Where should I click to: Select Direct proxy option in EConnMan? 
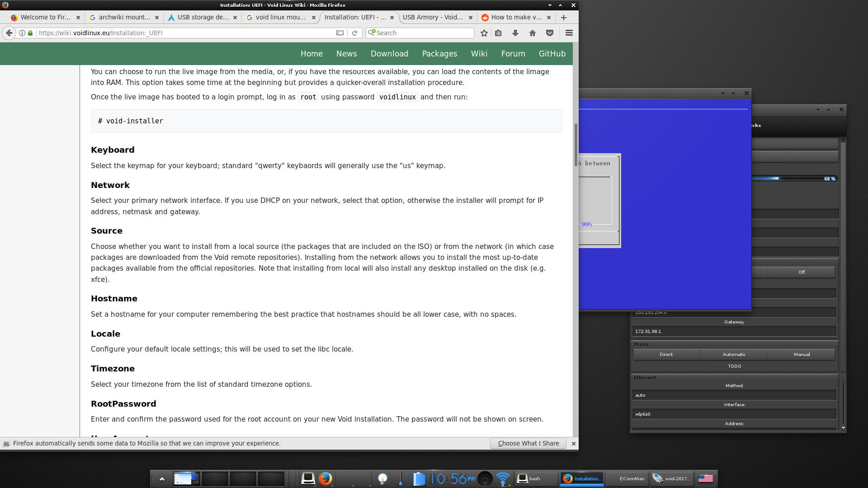666,355
